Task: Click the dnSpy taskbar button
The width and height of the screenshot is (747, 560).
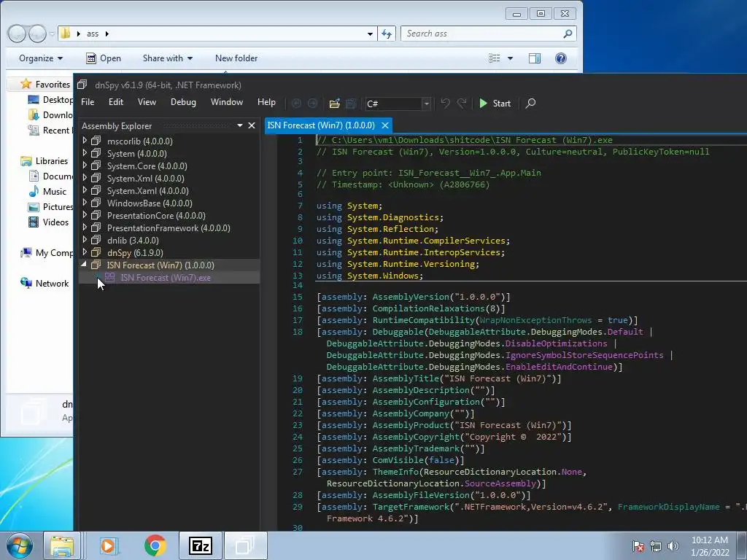Action: (245, 545)
